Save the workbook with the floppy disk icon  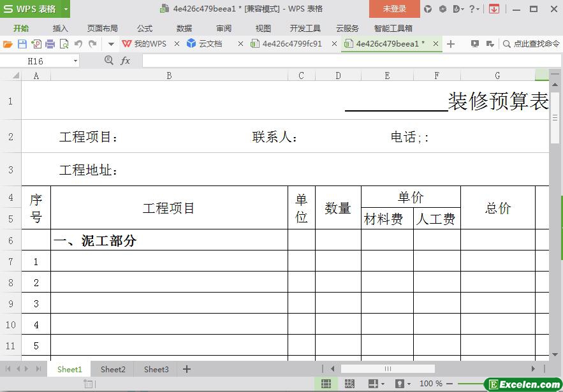[x=22, y=44]
